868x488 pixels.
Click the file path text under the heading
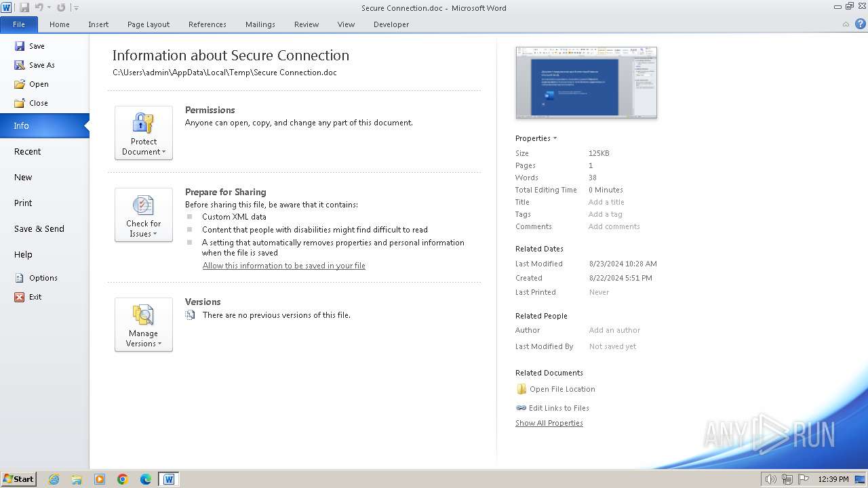click(224, 73)
